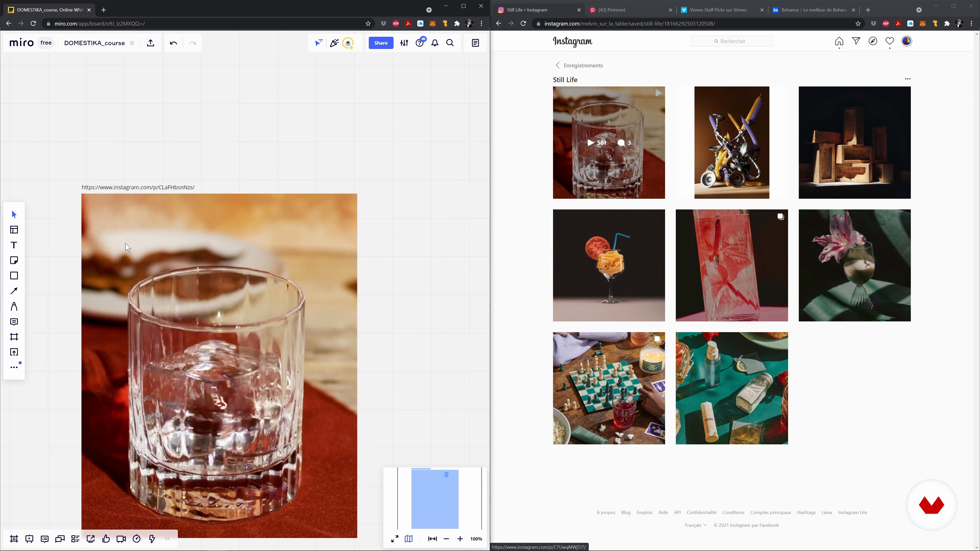Click the Confidentialité footer link

pos(701,512)
